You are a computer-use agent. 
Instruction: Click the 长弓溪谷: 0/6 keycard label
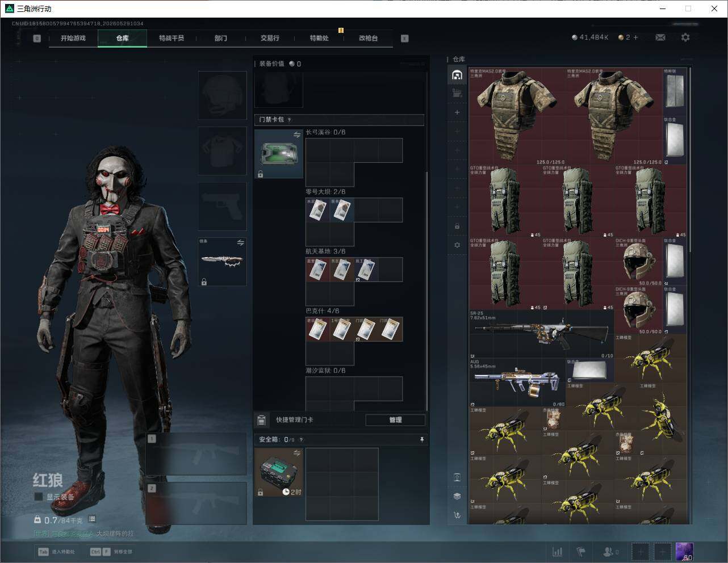(325, 132)
